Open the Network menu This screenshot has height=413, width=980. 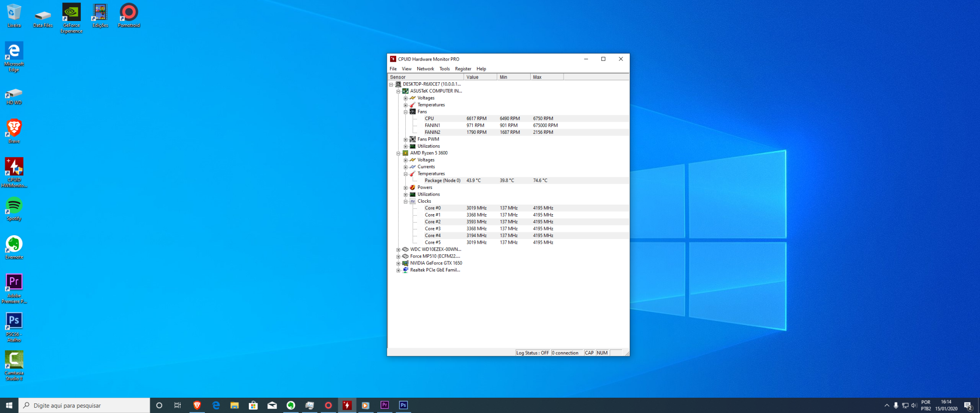tap(425, 69)
